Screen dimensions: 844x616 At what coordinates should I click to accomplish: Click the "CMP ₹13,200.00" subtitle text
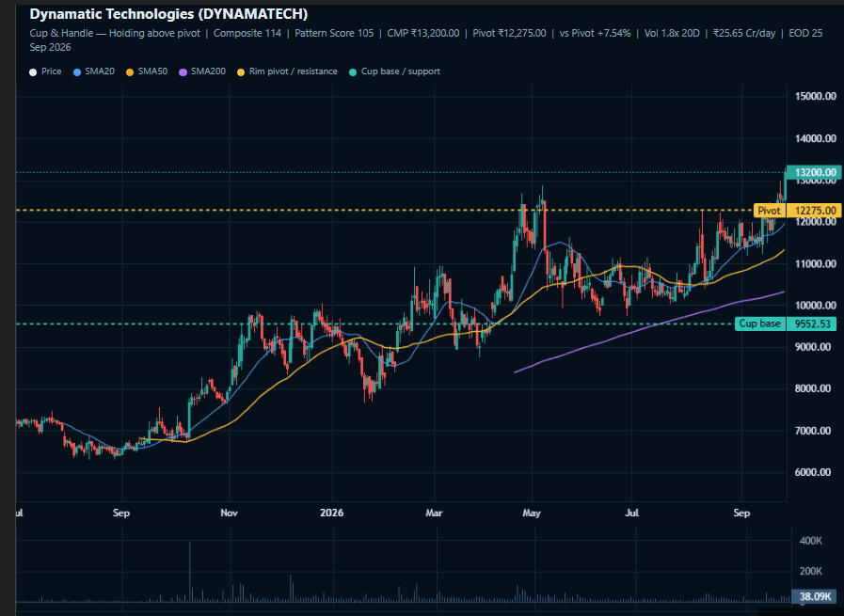pos(423,33)
